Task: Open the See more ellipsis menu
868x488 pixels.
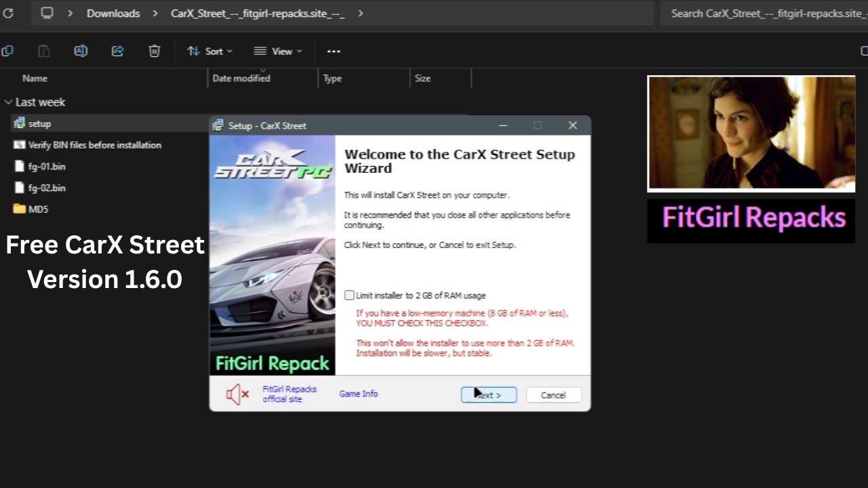Action: (x=334, y=51)
